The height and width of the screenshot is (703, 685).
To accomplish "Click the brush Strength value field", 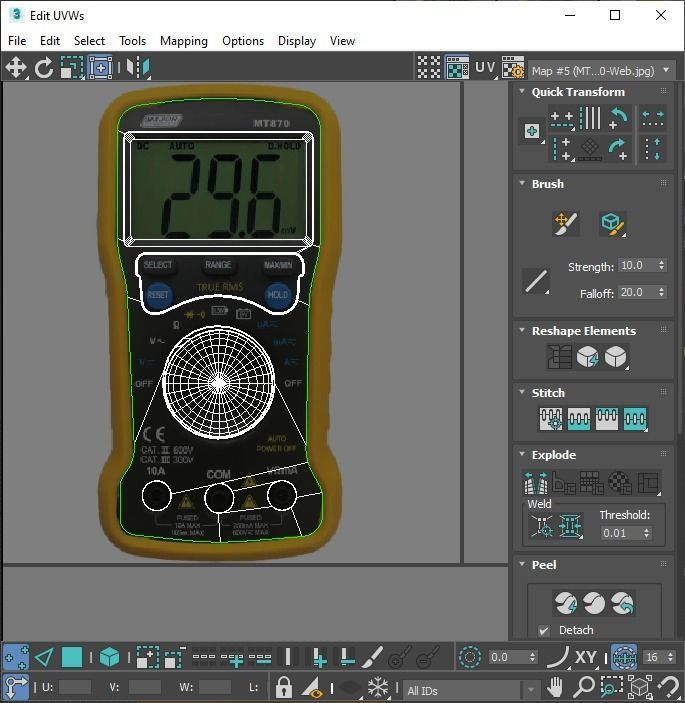I will pos(637,265).
